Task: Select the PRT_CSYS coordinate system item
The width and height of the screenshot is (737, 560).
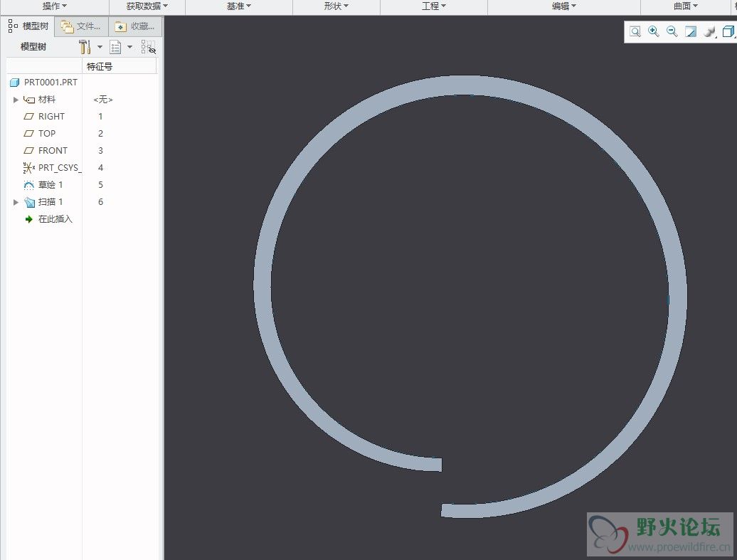Action: [x=60, y=168]
